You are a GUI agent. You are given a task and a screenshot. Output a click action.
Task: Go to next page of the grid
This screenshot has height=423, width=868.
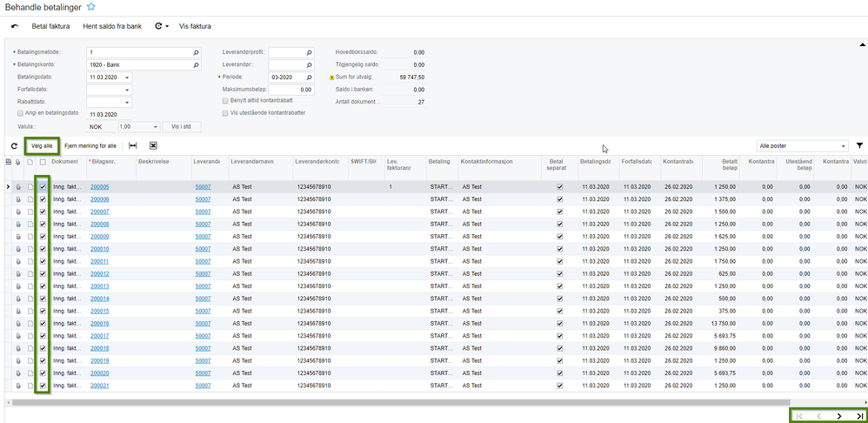point(839,416)
